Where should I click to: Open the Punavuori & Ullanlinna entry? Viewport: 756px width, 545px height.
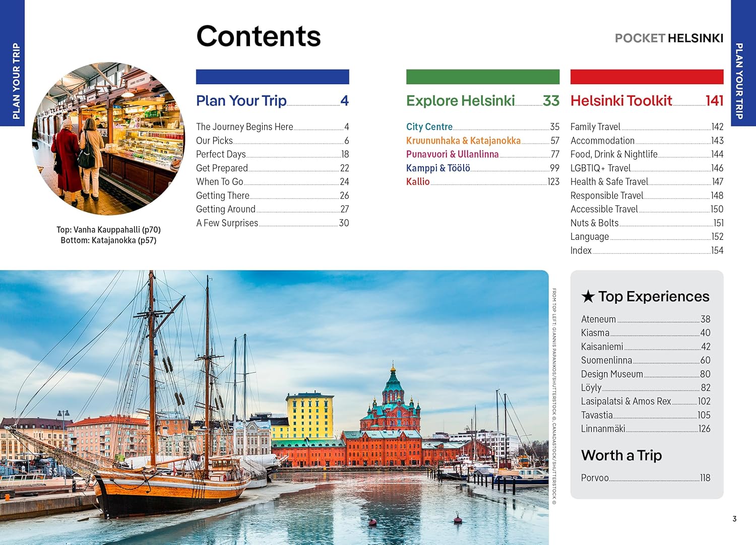[452, 154]
